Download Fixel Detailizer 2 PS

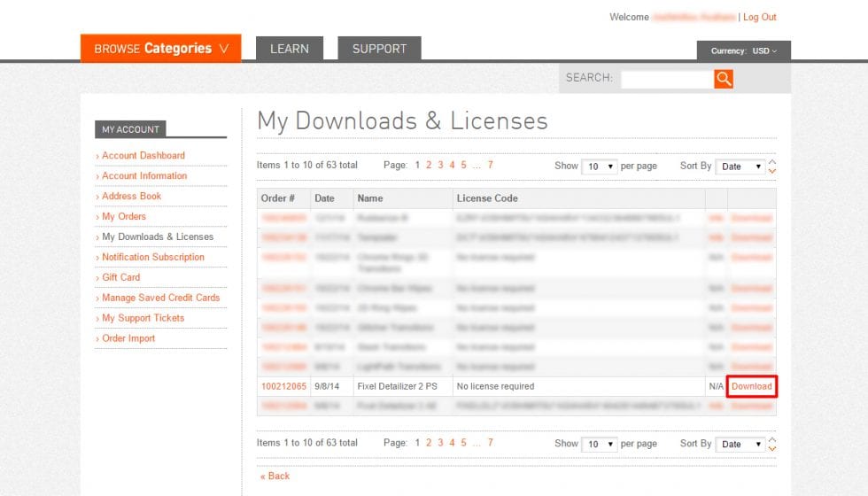[751, 386]
